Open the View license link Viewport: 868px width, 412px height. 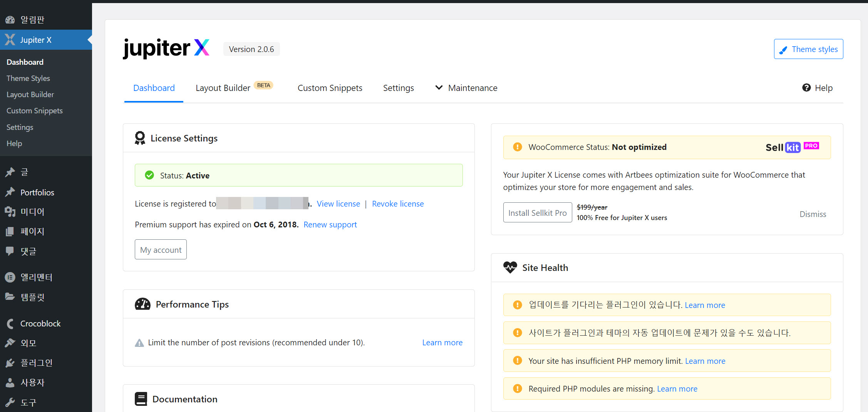338,203
